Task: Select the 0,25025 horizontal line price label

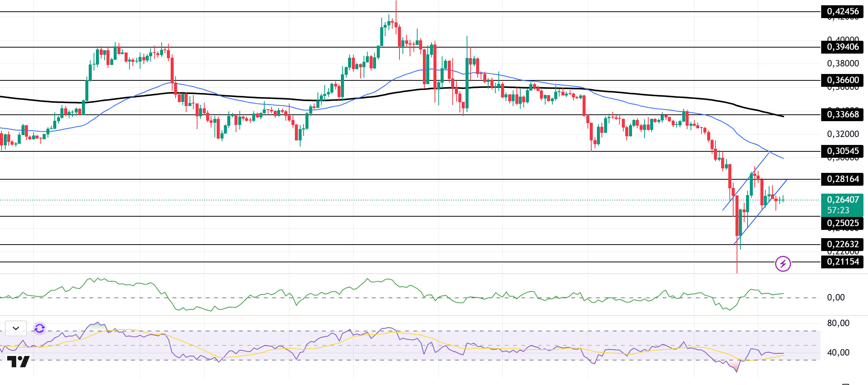Action: pos(842,223)
